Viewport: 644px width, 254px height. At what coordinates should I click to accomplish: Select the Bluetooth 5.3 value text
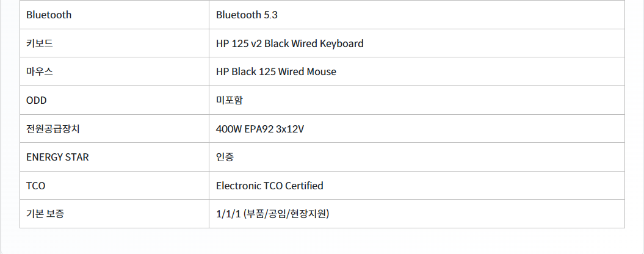247,15
